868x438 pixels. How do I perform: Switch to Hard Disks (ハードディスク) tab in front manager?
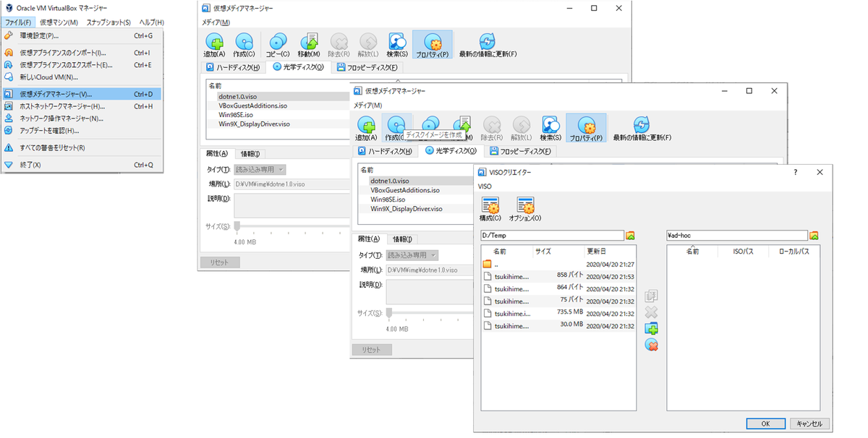(386, 151)
